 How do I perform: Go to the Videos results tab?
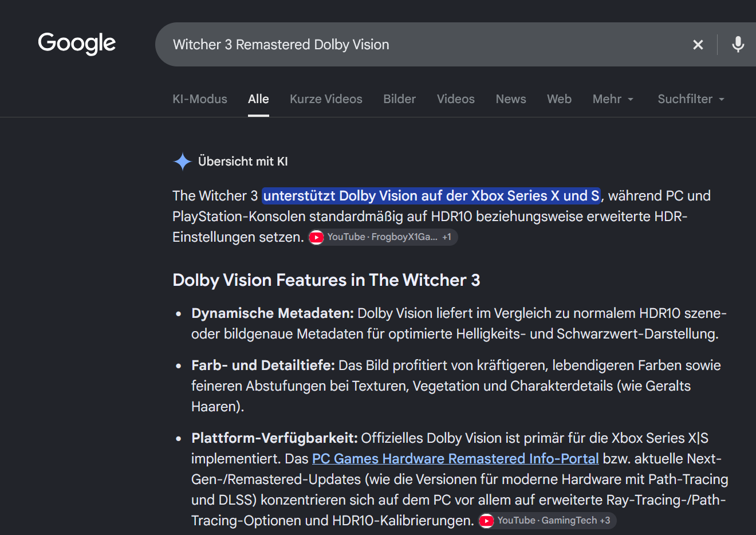point(455,99)
